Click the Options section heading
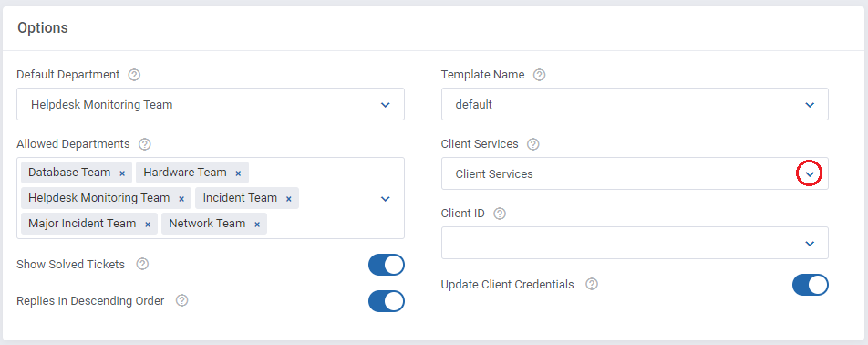The image size is (868, 345). 43,27
